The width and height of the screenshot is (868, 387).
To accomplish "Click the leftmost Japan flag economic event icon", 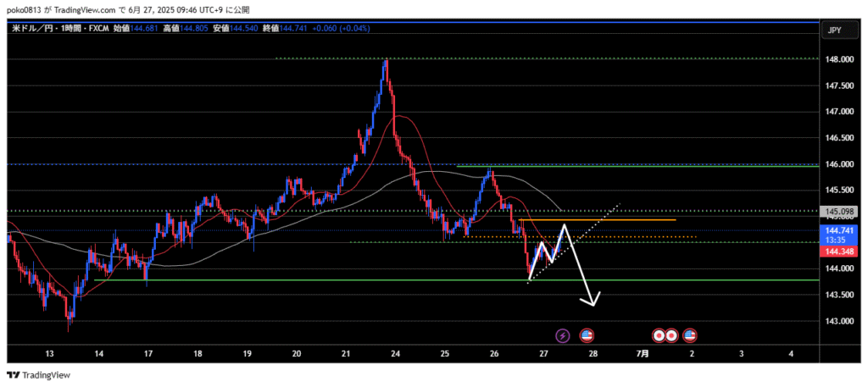I will tap(659, 336).
